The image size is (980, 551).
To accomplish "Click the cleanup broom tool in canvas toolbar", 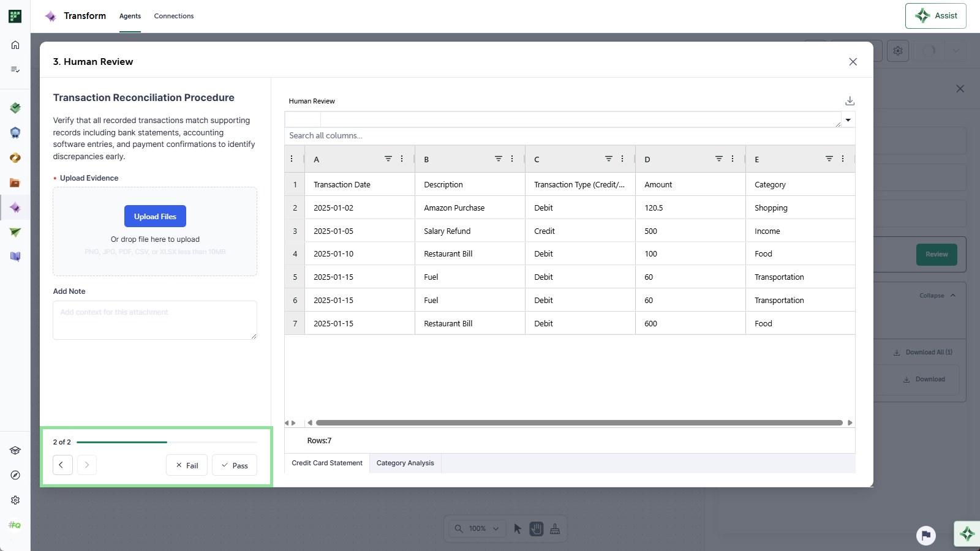I will point(555,529).
